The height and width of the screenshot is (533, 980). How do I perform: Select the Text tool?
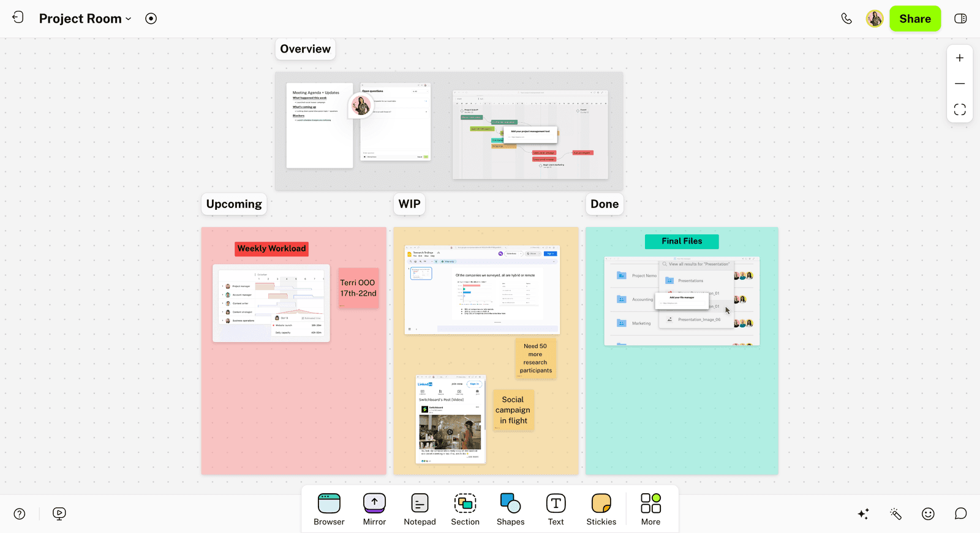point(556,509)
